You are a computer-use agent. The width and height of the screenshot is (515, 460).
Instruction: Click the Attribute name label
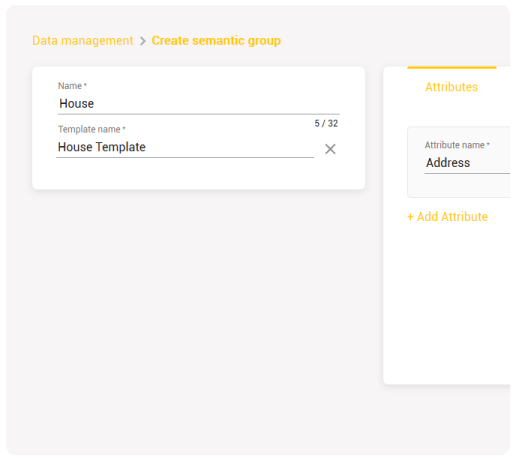click(x=457, y=145)
